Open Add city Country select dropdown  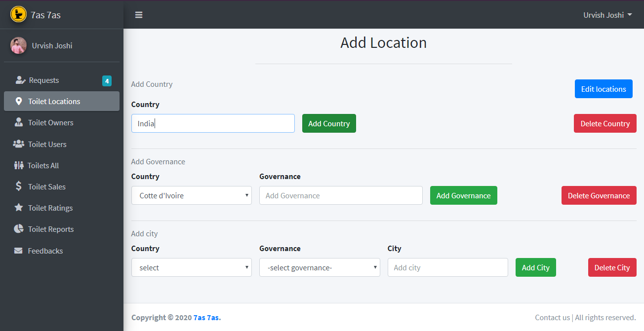click(192, 267)
